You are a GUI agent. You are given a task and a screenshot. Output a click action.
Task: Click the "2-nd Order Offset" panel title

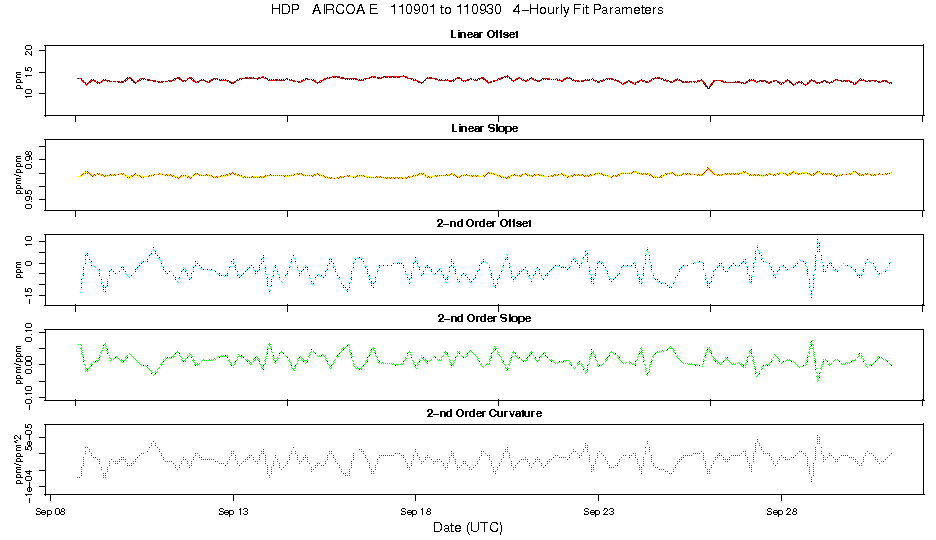point(485,223)
